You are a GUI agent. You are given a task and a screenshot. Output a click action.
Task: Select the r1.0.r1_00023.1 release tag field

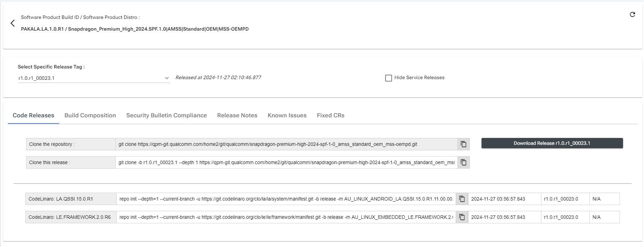[x=89, y=78]
